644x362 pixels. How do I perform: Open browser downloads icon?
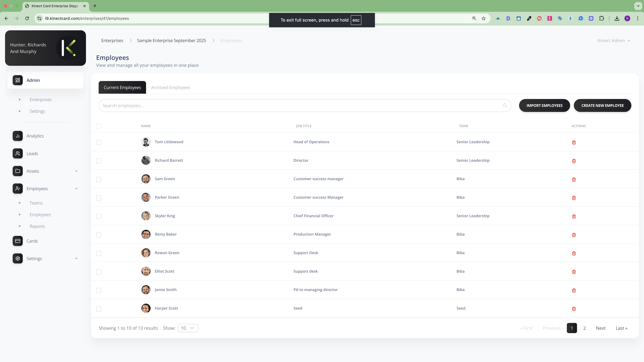(x=617, y=19)
